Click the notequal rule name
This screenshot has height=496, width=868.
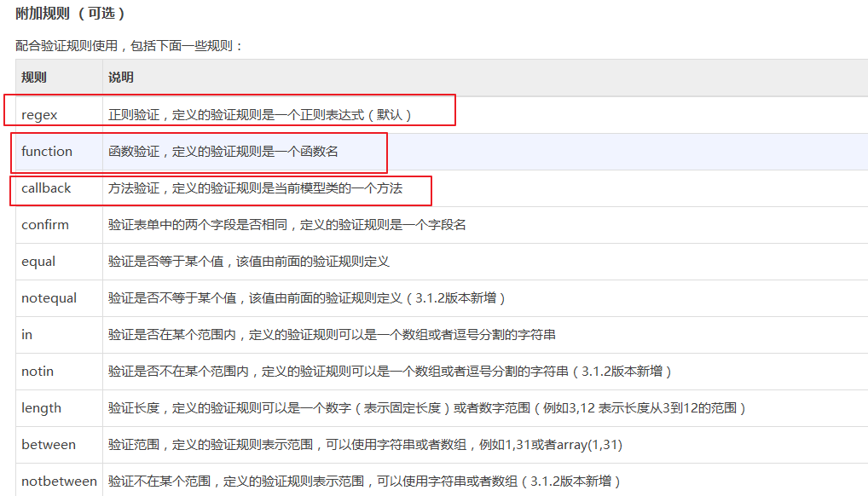[x=49, y=298]
